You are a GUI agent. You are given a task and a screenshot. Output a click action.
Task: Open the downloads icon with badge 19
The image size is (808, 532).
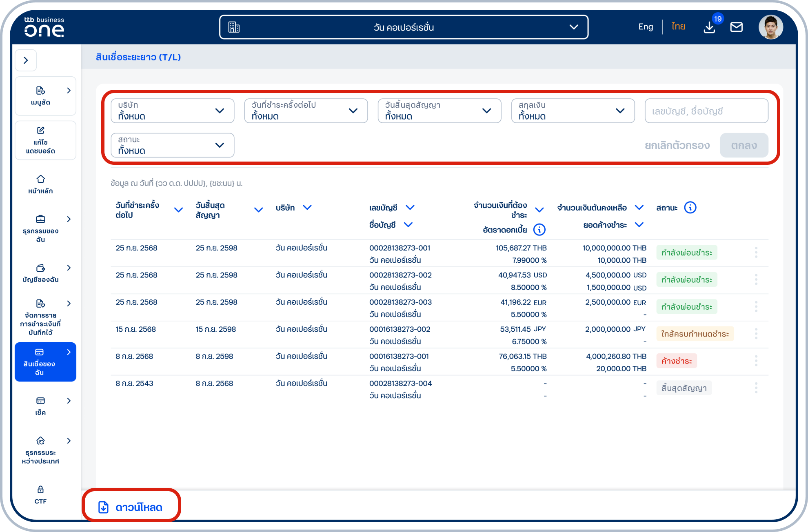click(709, 27)
